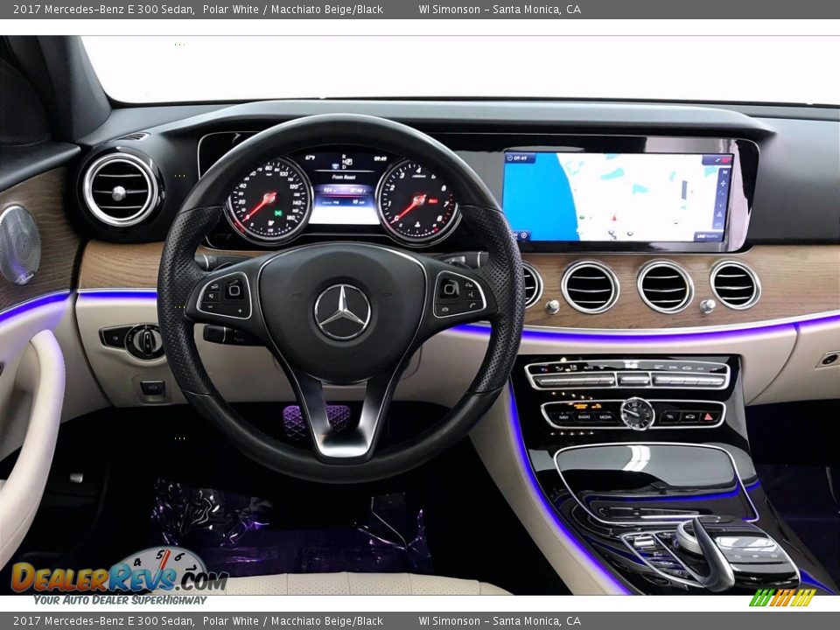Viewport: 840px width, 630px height.
Task: Click the COMAND rotary dial below the touchpad
Action: [688, 538]
